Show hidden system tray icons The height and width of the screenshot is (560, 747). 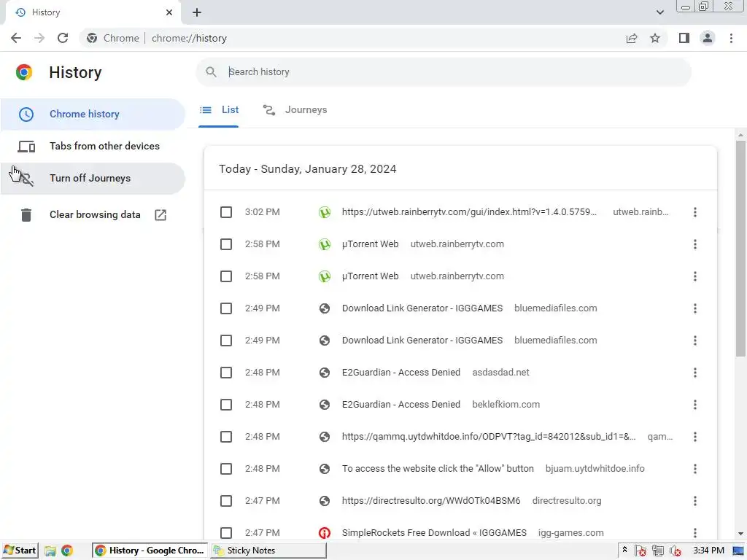[x=624, y=551]
